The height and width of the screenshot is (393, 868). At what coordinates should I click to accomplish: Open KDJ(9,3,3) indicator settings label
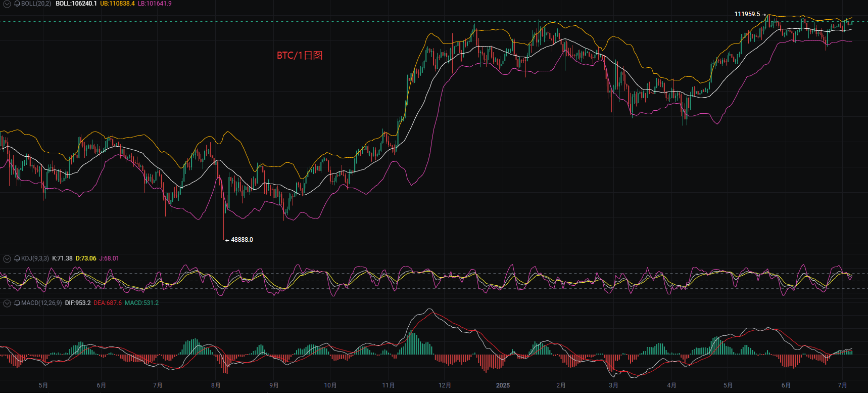[x=35, y=258]
